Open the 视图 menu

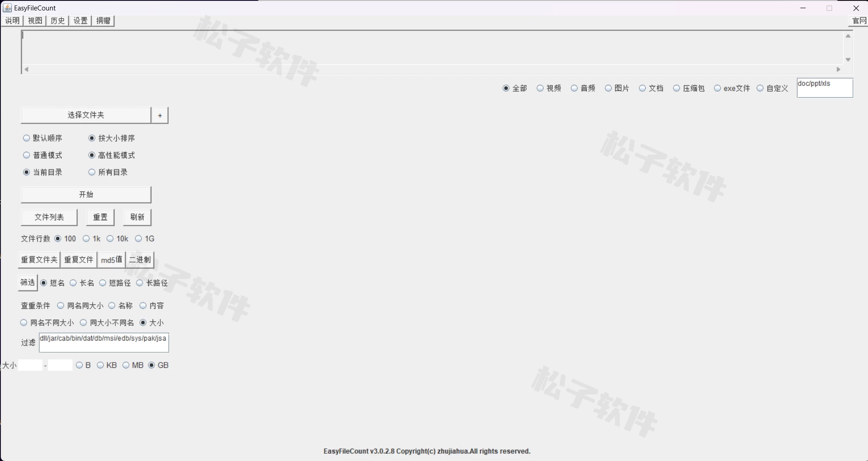(x=35, y=21)
